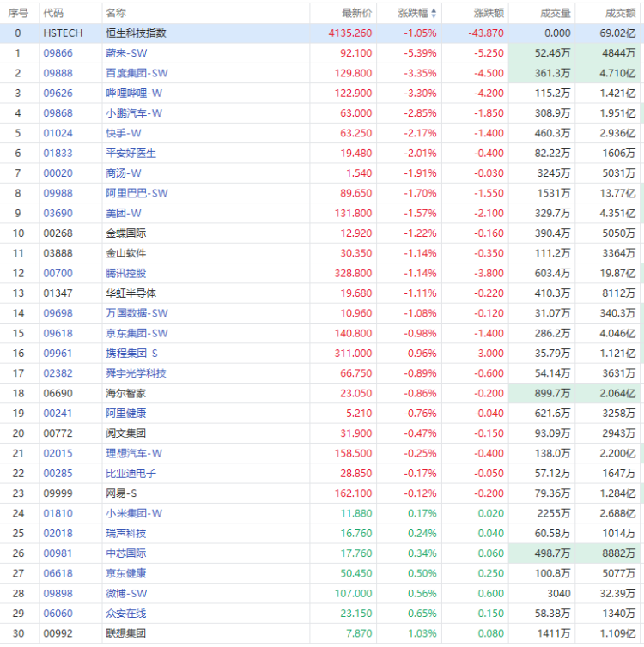
Task: Select the 金山软件 stock name
Action: [x=126, y=253]
